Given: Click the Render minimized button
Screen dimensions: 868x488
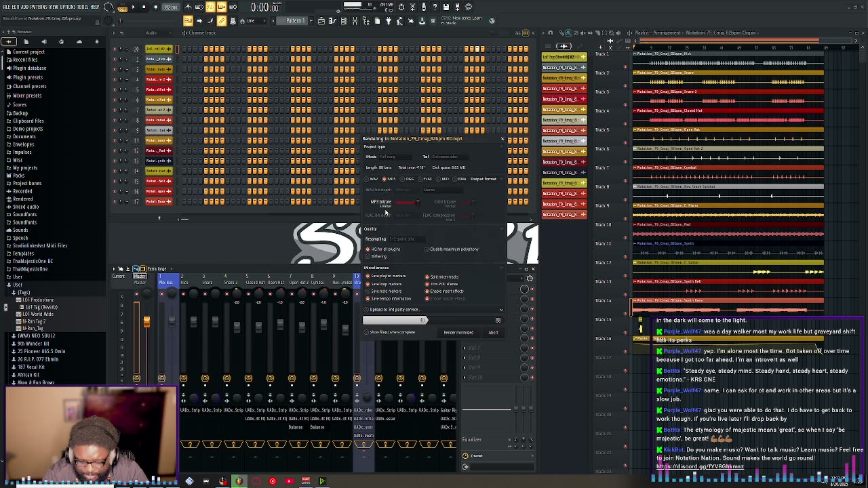Looking at the screenshot, I should [x=458, y=333].
